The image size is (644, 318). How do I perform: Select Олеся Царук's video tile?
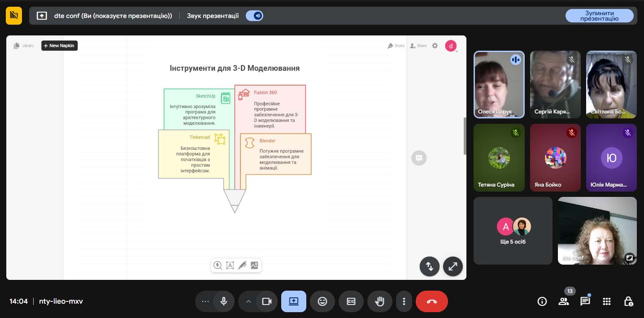(x=499, y=84)
